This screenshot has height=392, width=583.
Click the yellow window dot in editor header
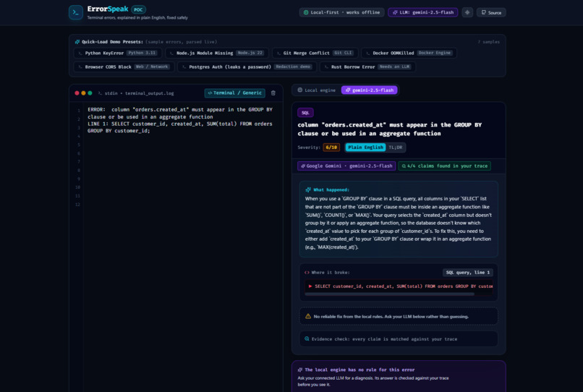83,93
